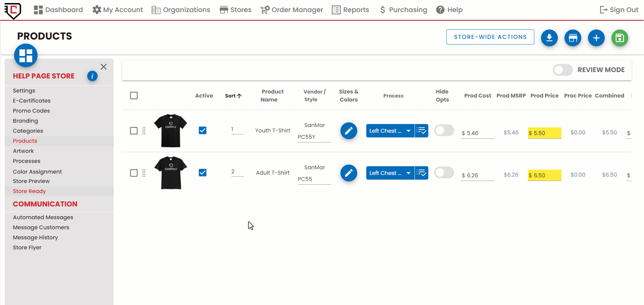The height and width of the screenshot is (305, 644).
Task: Open Order Manager in top navigation
Action: coord(291,10)
